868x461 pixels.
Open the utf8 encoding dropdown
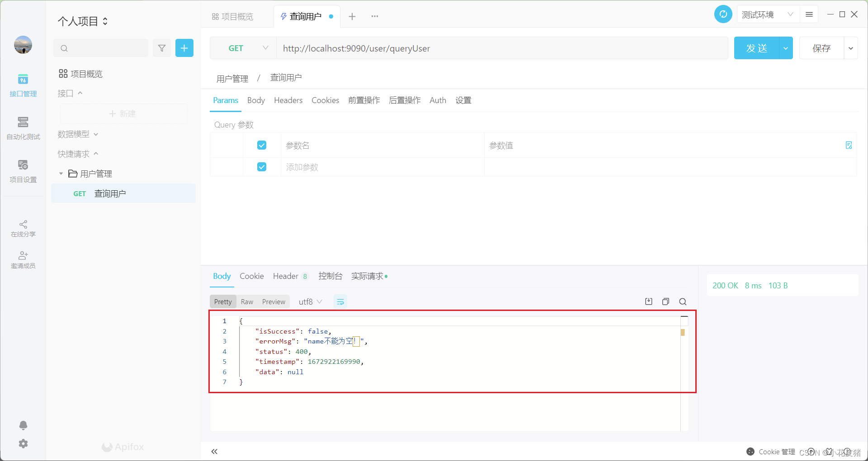(x=310, y=301)
